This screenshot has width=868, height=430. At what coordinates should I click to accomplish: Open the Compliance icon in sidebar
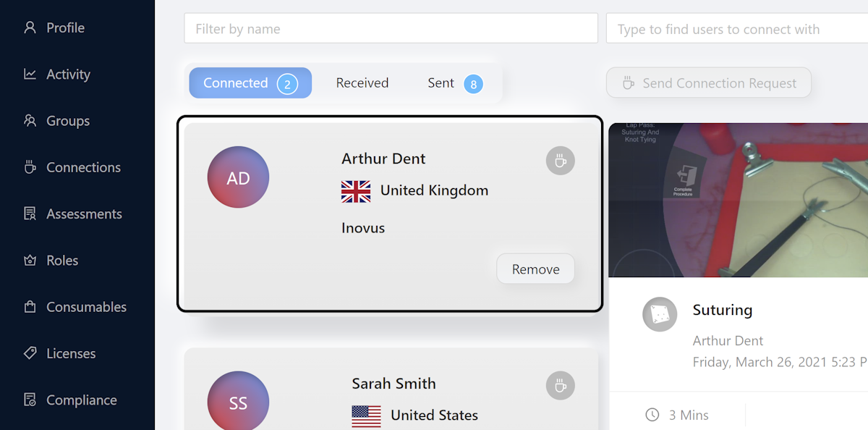30,400
